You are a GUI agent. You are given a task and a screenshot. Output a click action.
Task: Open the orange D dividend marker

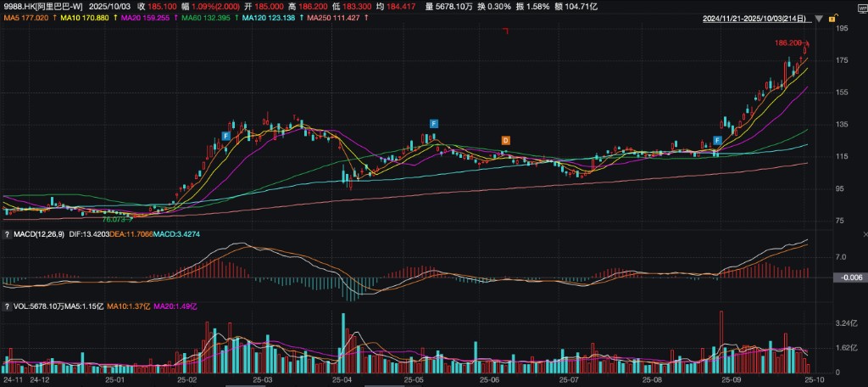505,139
